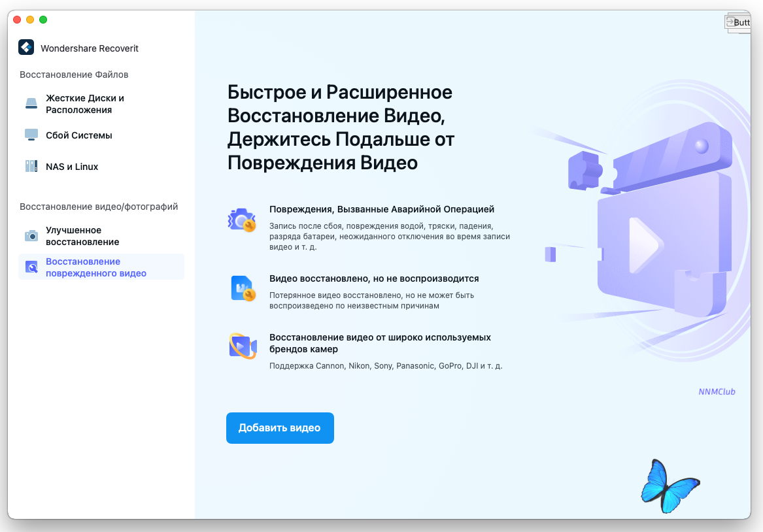Image resolution: width=763 pixels, height=532 pixels.
Task: Click heading Повреждения, Вызванные Аварийной Операцией
Action: pyautogui.click(x=382, y=209)
